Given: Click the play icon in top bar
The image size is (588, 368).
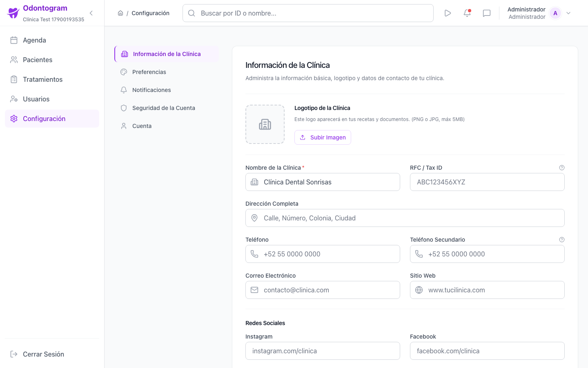Looking at the screenshot, I should 448,13.
